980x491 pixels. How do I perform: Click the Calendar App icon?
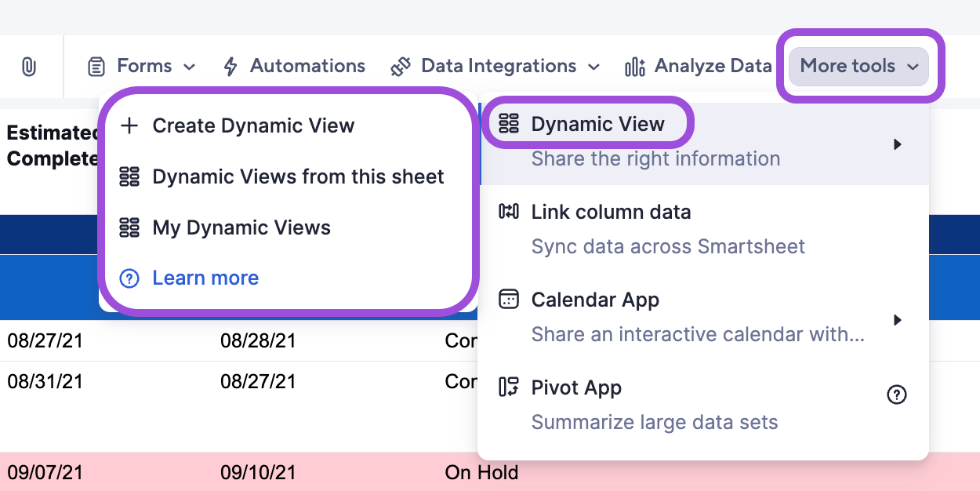coord(509,300)
